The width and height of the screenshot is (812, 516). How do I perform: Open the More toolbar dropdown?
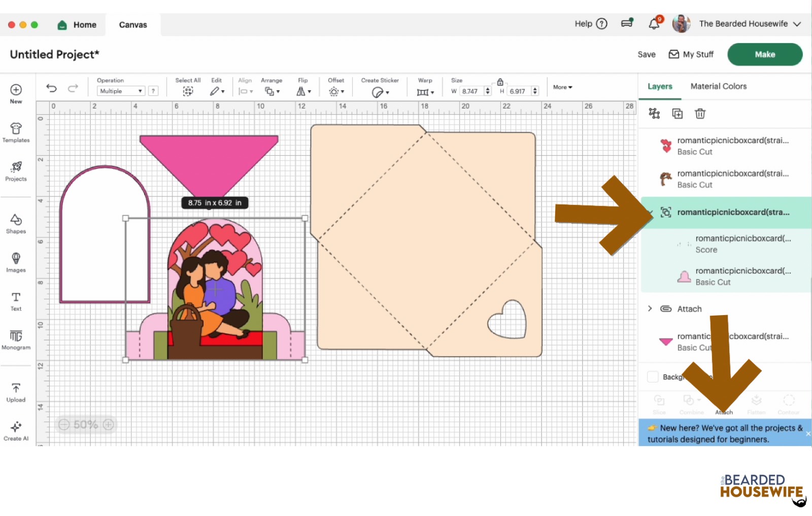(x=562, y=87)
